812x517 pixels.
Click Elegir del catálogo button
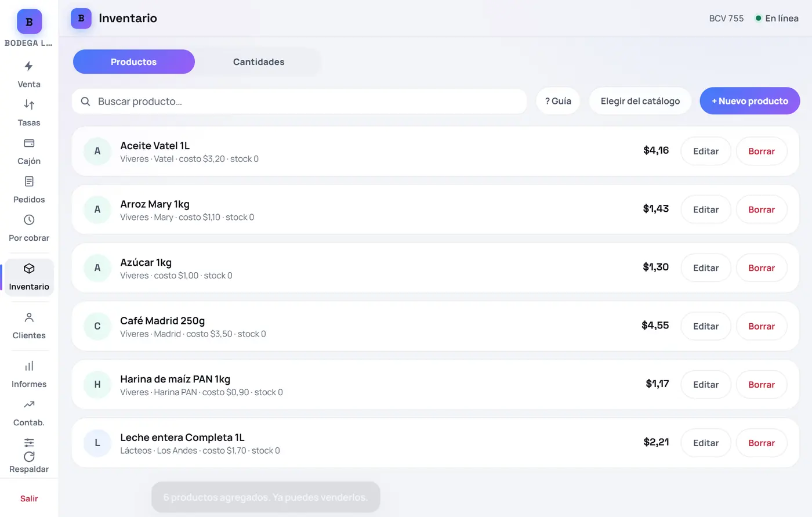[x=640, y=101]
